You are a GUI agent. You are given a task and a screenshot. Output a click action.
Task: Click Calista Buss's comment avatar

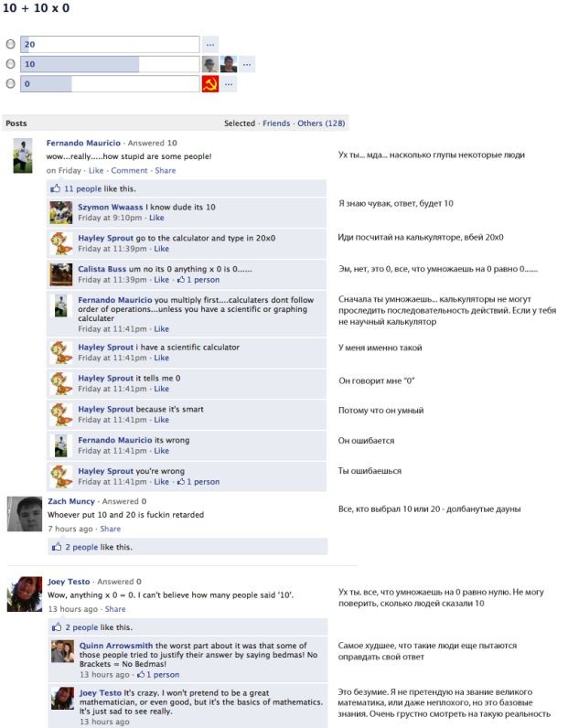tap(61, 274)
